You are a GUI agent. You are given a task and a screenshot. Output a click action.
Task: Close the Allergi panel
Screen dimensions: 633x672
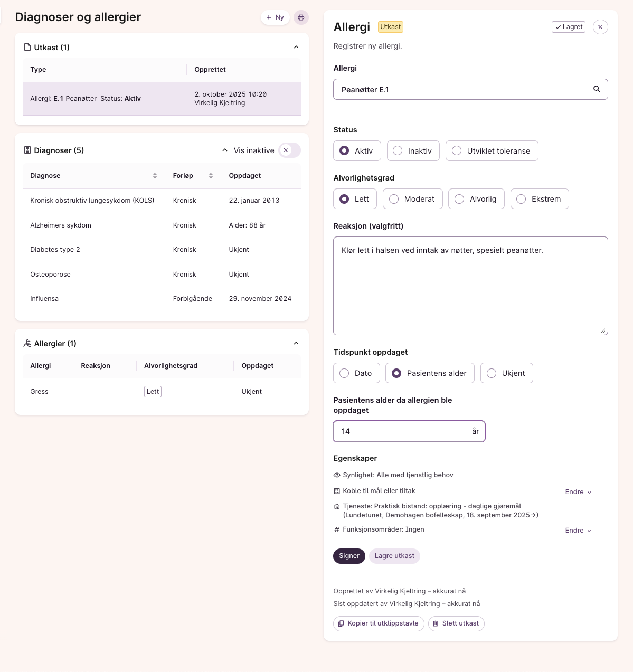[x=600, y=27]
